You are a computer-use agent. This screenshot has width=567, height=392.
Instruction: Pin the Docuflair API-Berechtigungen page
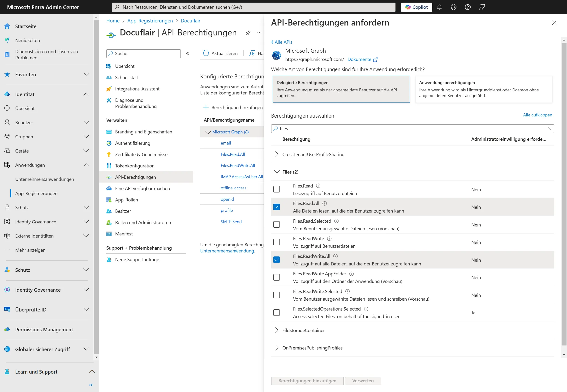(x=248, y=33)
